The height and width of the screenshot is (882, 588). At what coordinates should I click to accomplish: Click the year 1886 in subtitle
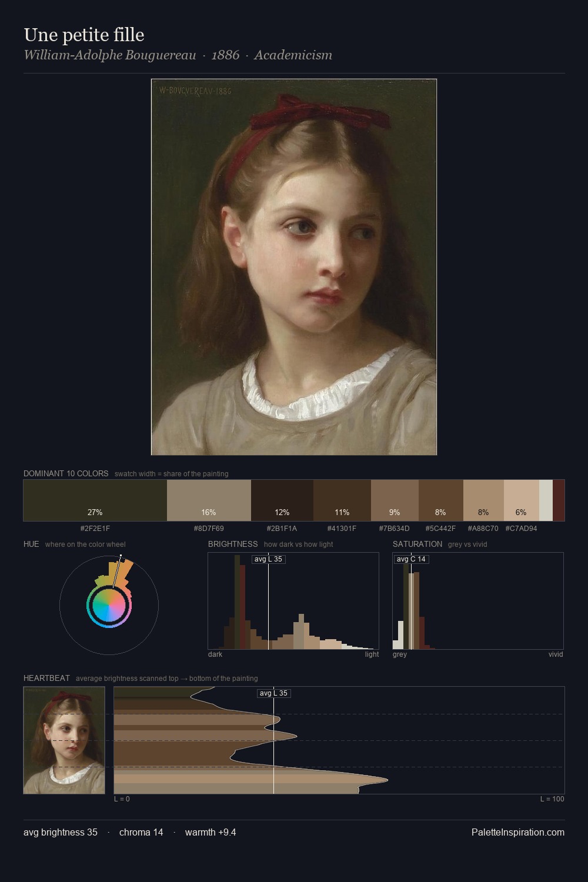(x=225, y=55)
